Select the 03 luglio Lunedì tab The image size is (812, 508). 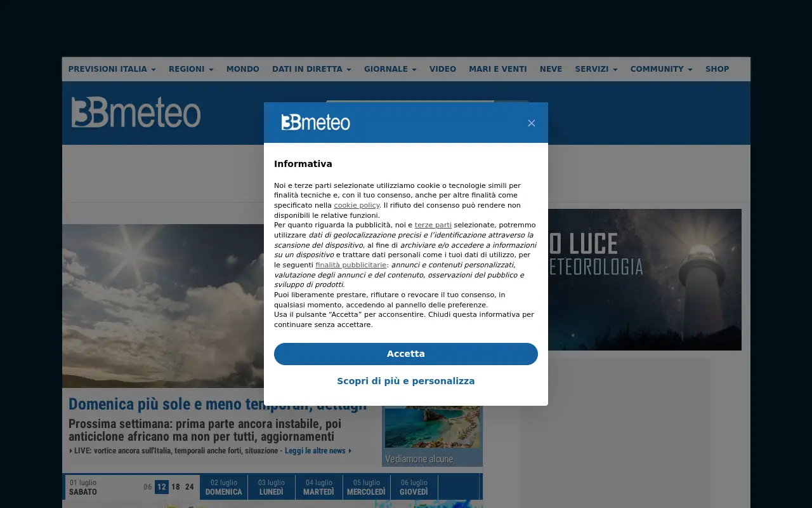[272, 487]
